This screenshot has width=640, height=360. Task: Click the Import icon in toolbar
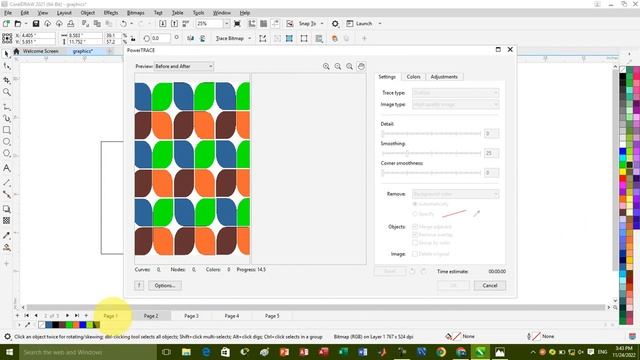tap(162, 24)
